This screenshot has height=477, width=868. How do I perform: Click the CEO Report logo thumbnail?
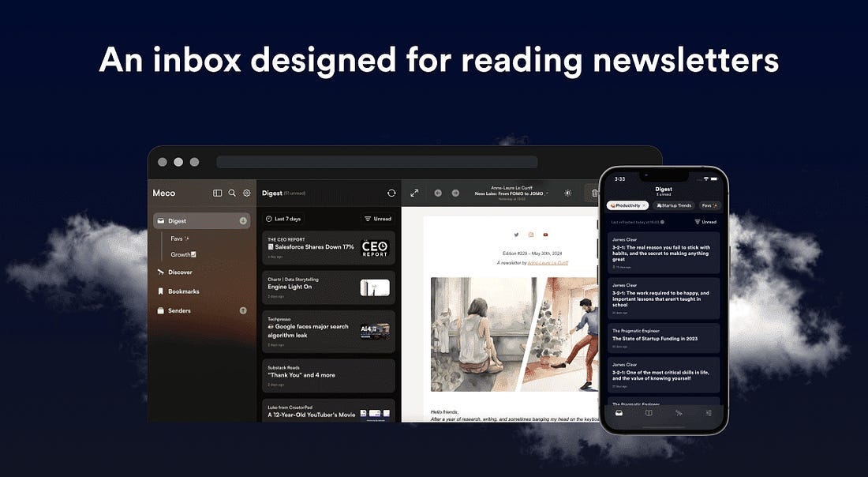375,248
